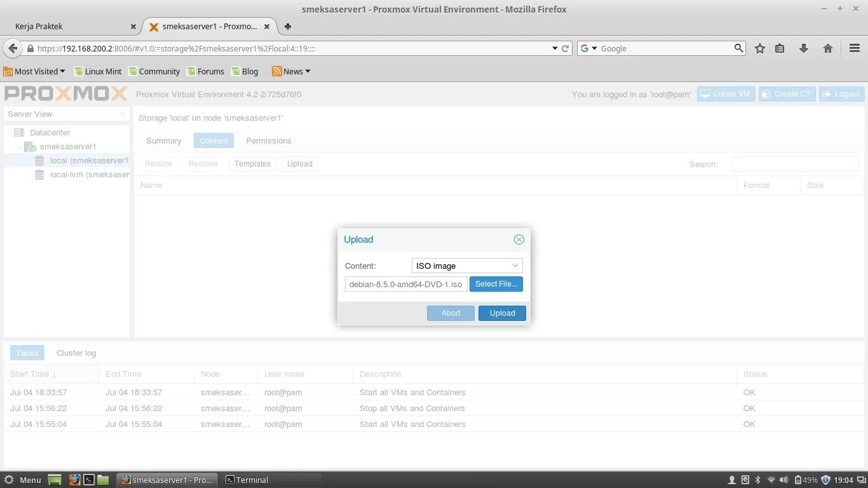868x488 pixels.
Task: Close the Upload dialog with the X icon
Action: (x=519, y=240)
